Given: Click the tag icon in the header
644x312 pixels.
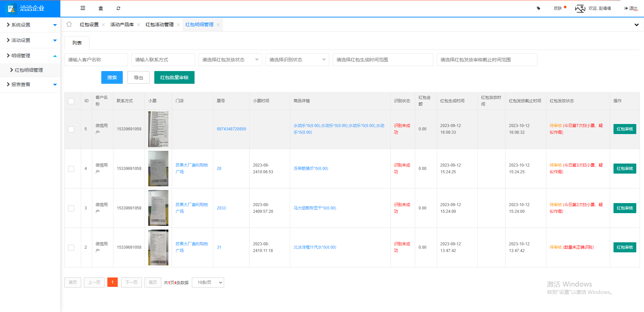Looking at the screenshot, I should click(538, 8).
